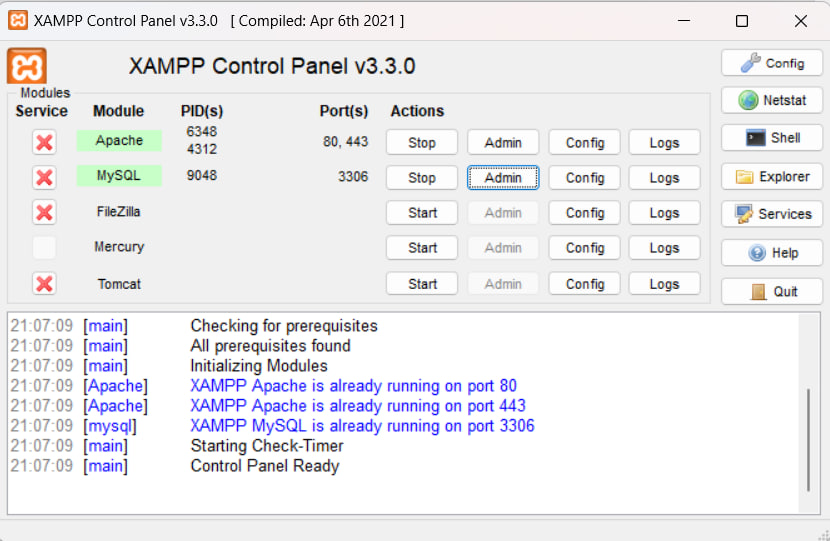Open Tomcat Config options

[584, 284]
